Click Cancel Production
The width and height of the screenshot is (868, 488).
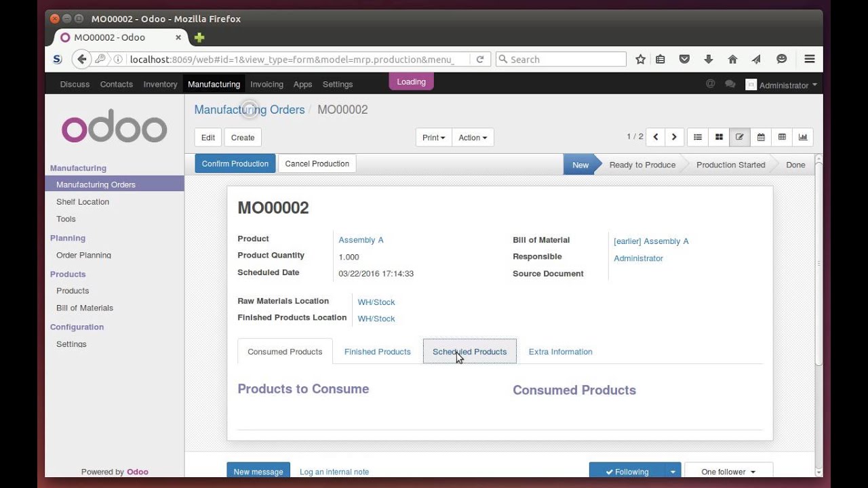tap(317, 163)
